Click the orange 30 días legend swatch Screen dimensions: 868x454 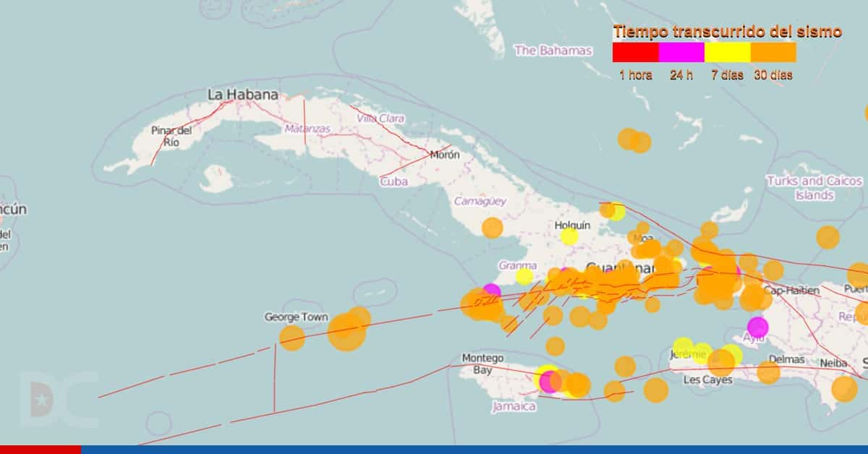point(773,52)
